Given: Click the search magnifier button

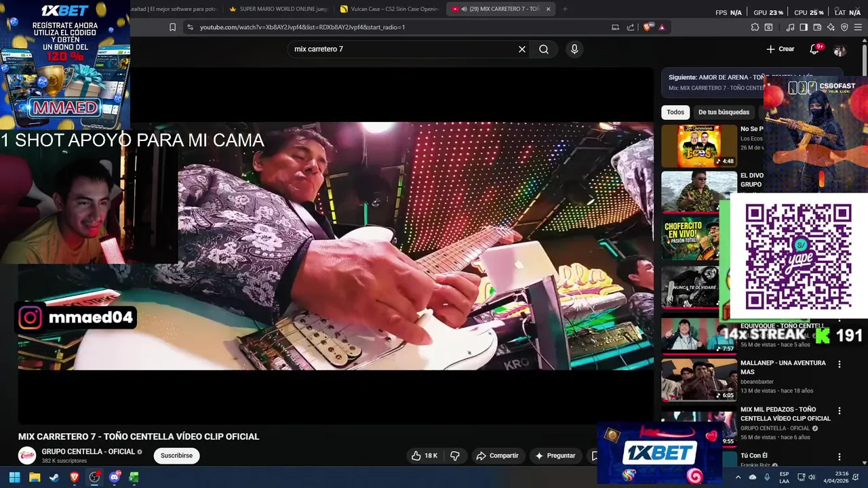Looking at the screenshot, I should point(544,49).
